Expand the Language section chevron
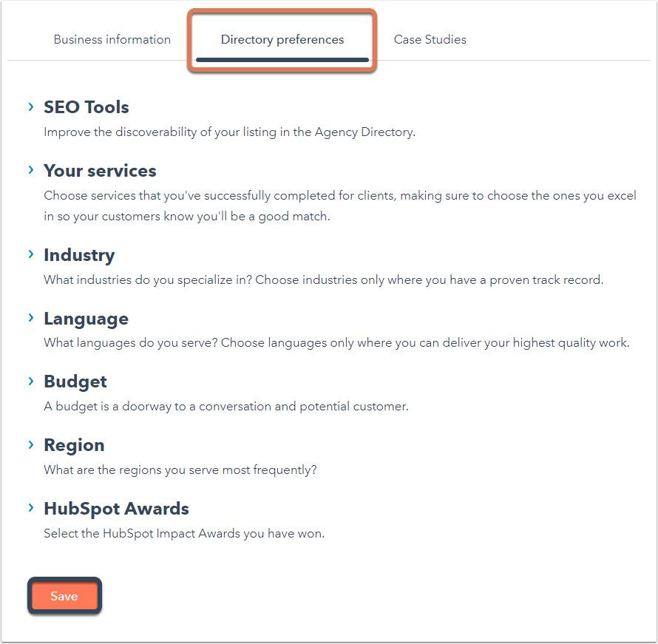The height and width of the screenshot is (644, 658). point(31,318)
